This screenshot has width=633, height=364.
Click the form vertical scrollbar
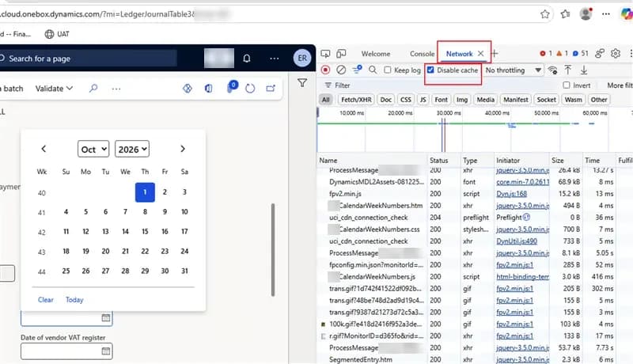273,250
